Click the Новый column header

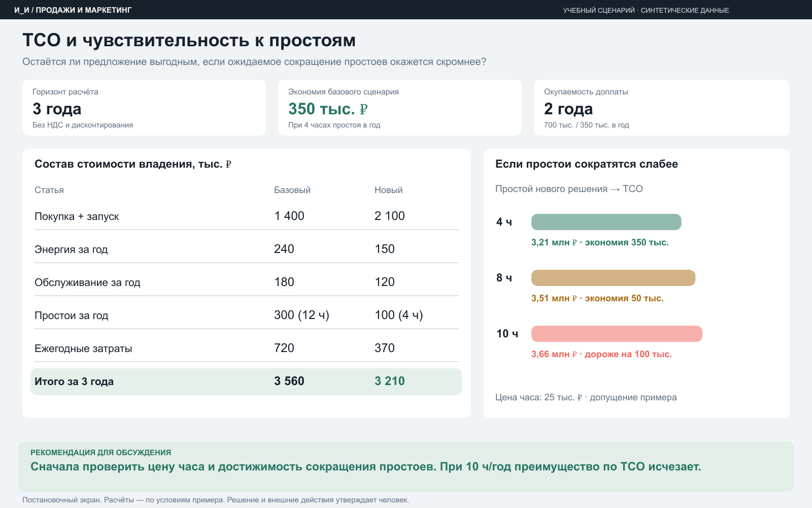[x=389, y=190]
